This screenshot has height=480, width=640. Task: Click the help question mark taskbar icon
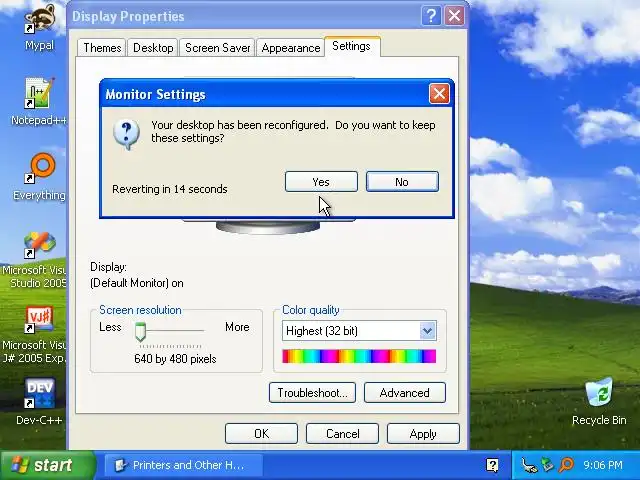492,465
